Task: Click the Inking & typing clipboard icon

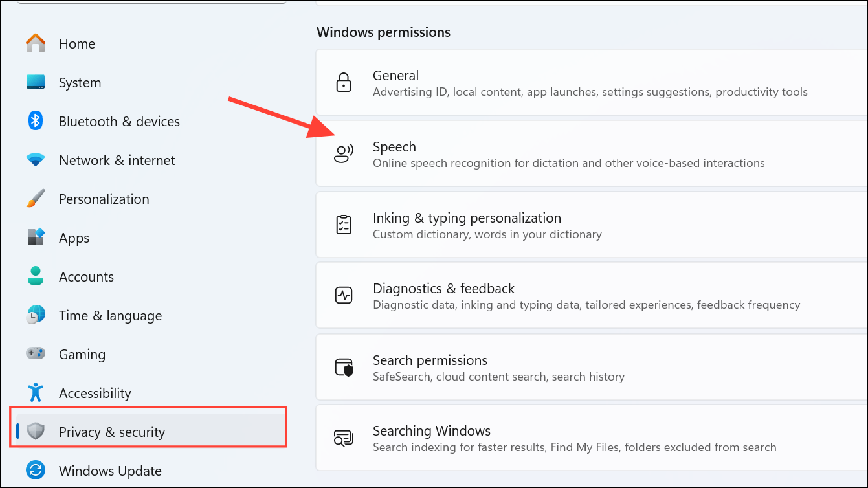Action: pyautogui.click(x=344, y=225)
